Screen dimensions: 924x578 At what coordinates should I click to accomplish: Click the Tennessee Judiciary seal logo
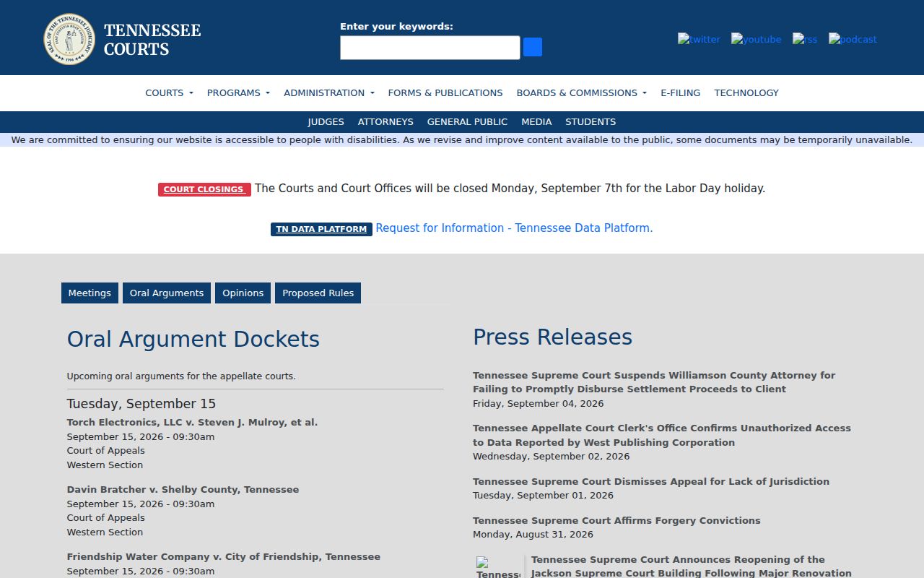[69, 39]
